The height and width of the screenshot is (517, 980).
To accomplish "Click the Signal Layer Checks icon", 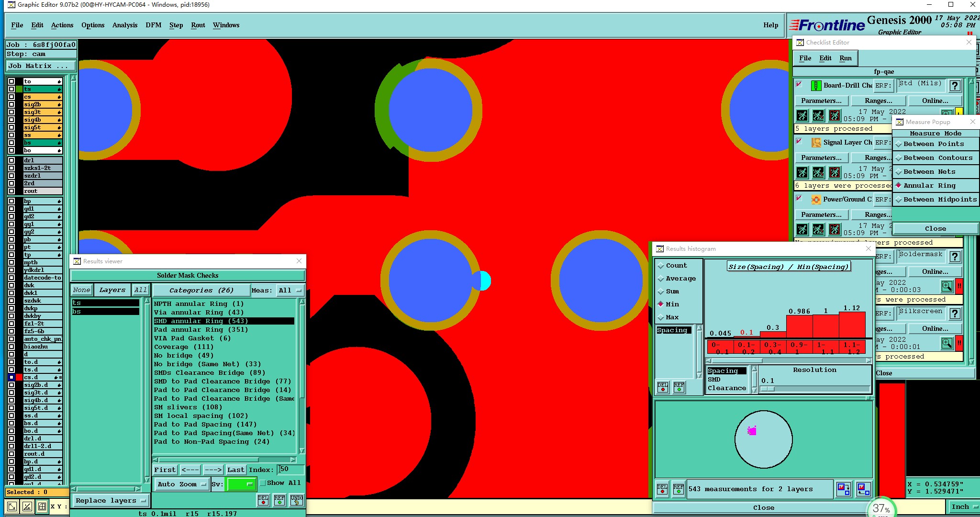I will (x=816, y=143).
